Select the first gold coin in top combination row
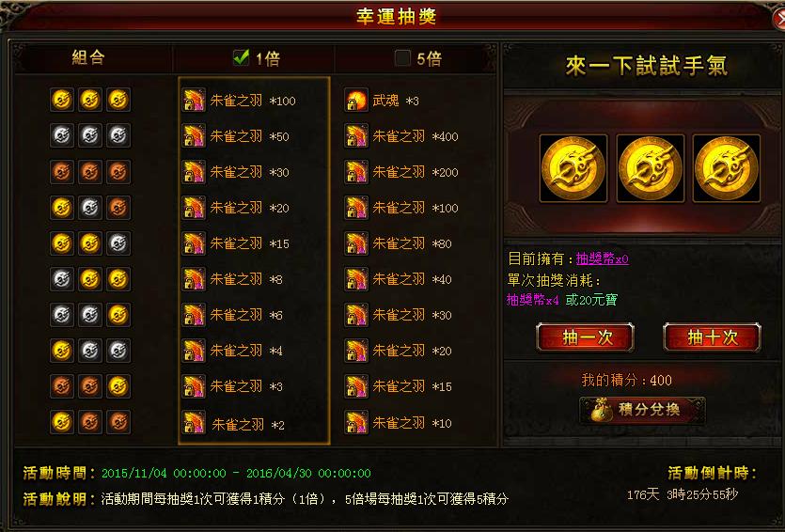This screenshot has height=532, width=785. click(62, 100)
